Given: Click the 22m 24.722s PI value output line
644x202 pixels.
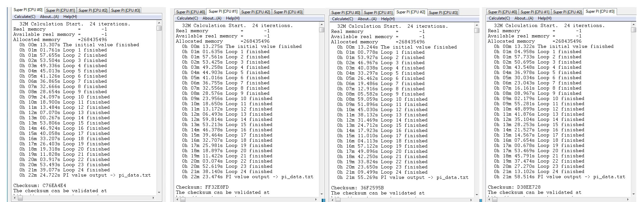Looking at the screenshot, I should (x=85, y=175).
